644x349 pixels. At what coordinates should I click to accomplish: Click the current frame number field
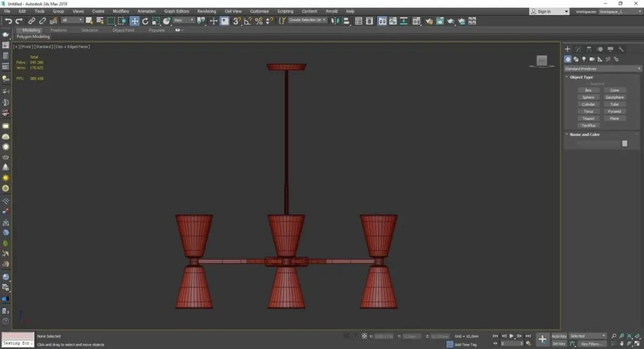coord(512,343)
